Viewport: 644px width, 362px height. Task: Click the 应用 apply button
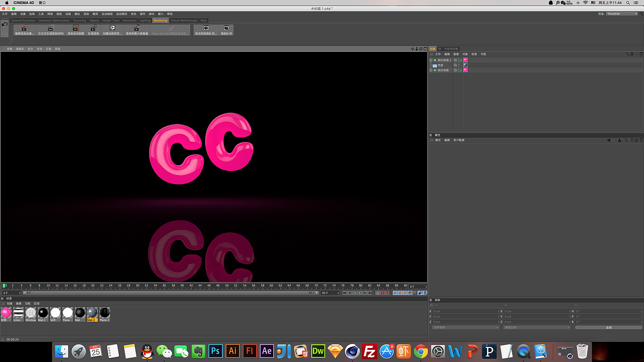click(608, 327)
